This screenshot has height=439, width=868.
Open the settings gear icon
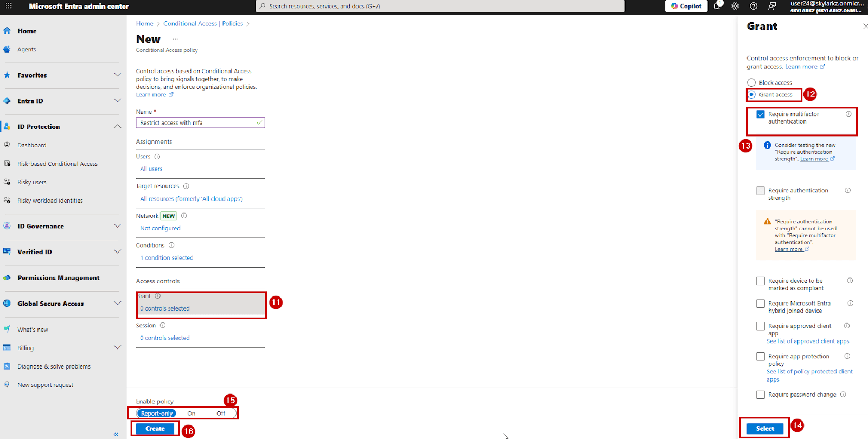click(735, 6)
